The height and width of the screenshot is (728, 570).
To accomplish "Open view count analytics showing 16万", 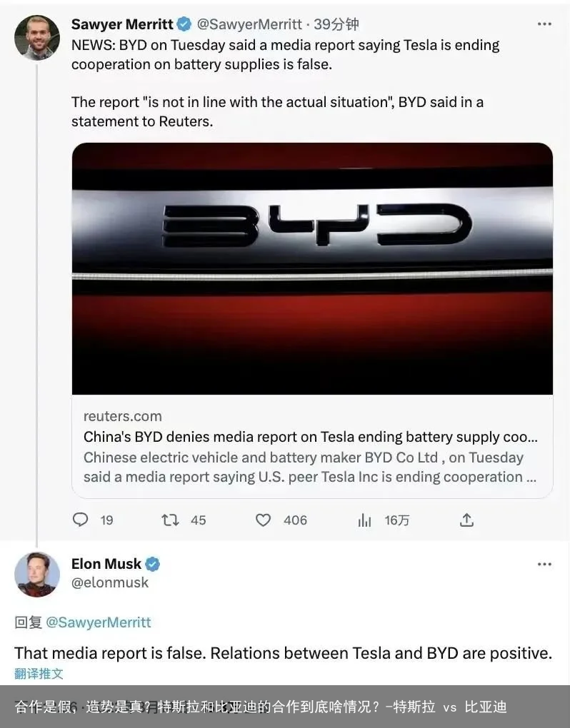I will click(365, 520).
